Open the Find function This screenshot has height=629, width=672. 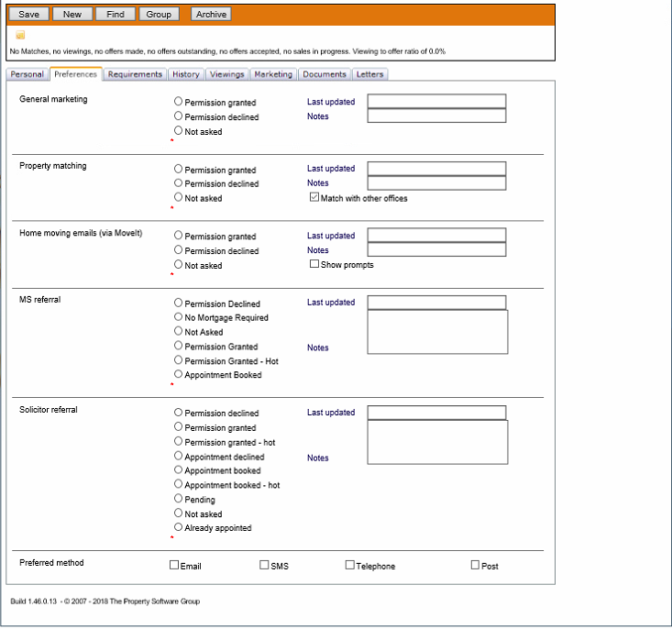[x=116, y=14]
